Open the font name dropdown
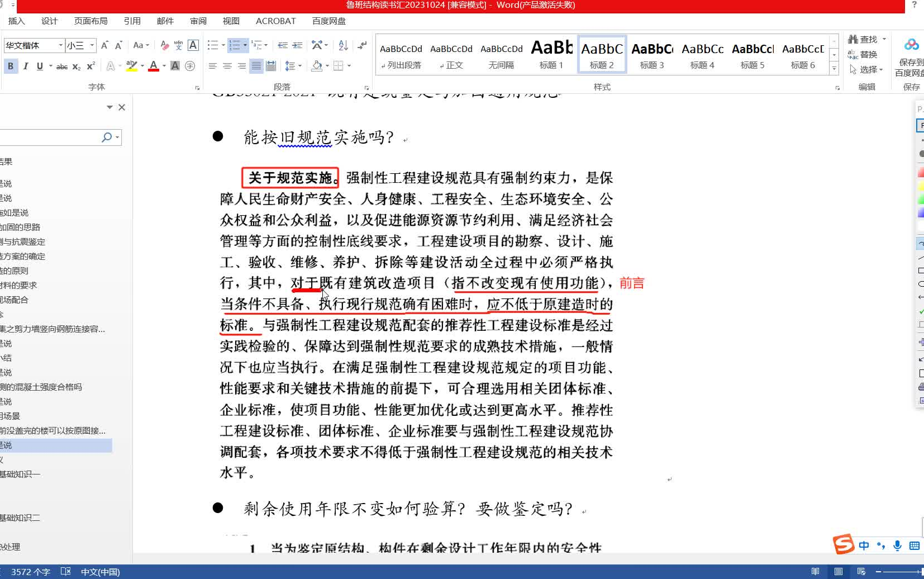The width and height of the screenshot is (924, 579). pos(61,45)
